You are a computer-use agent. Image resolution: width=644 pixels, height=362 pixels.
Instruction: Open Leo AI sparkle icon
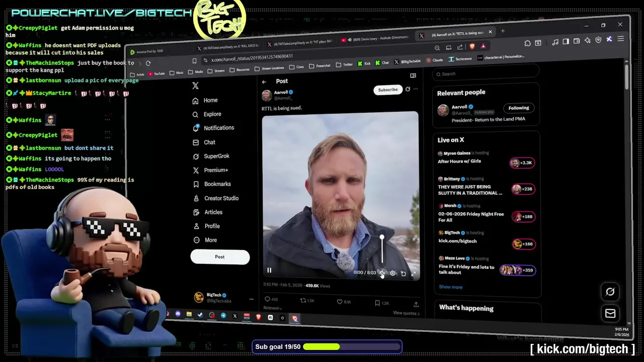pyautogui.click(x=587, y=41)
